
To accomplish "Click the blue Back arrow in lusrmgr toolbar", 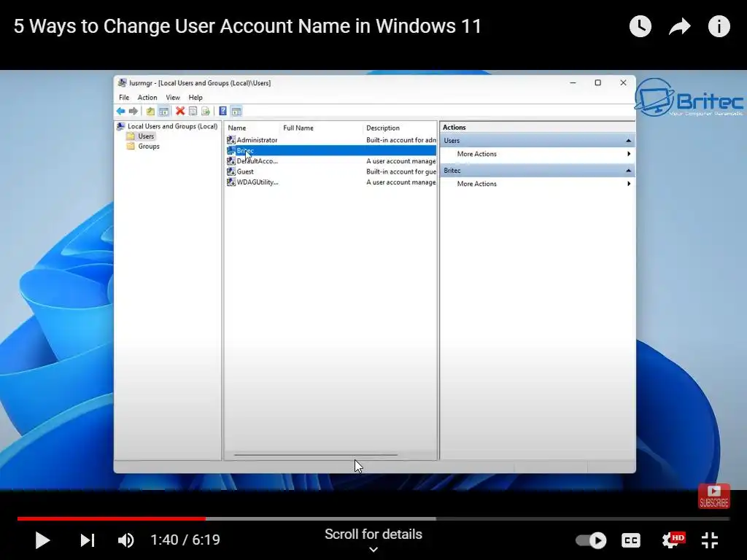I will (x=120, y=111).
